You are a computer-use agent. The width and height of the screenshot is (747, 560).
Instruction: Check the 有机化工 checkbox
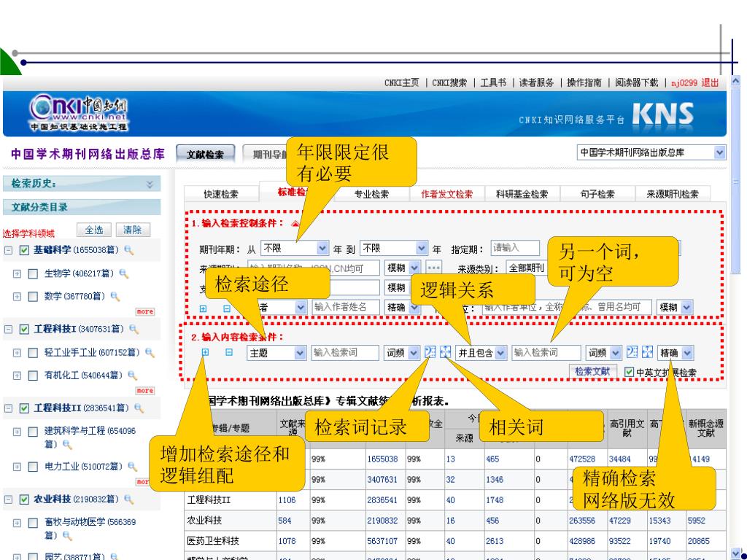point(33,376)
